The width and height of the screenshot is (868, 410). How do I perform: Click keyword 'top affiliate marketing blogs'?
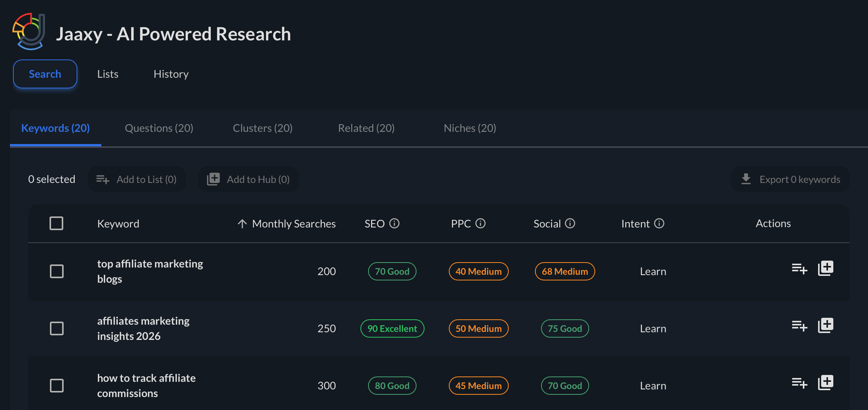pyautogui.click(x=150, y=271)
